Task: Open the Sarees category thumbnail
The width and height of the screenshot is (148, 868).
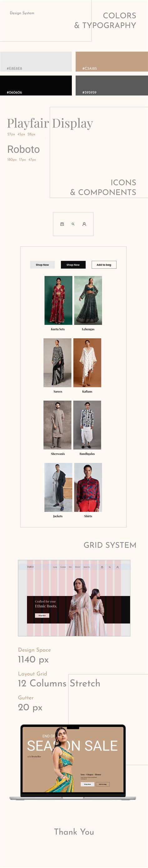Action: tap(57, 362)
